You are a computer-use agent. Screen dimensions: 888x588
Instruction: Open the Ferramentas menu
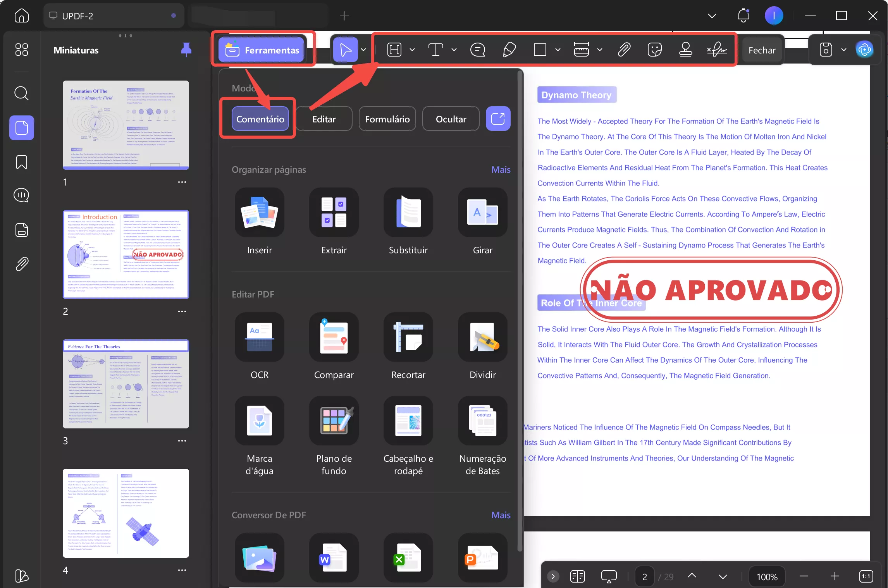(x=262, y=50)
